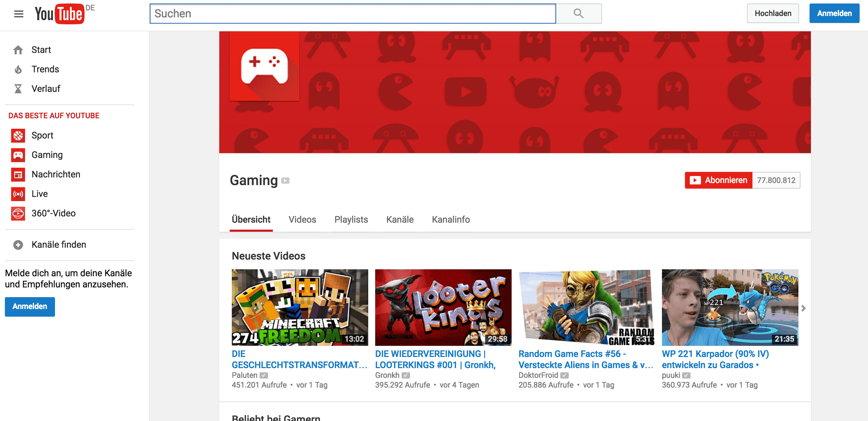Open the Trends link

(x=45, y=70)
